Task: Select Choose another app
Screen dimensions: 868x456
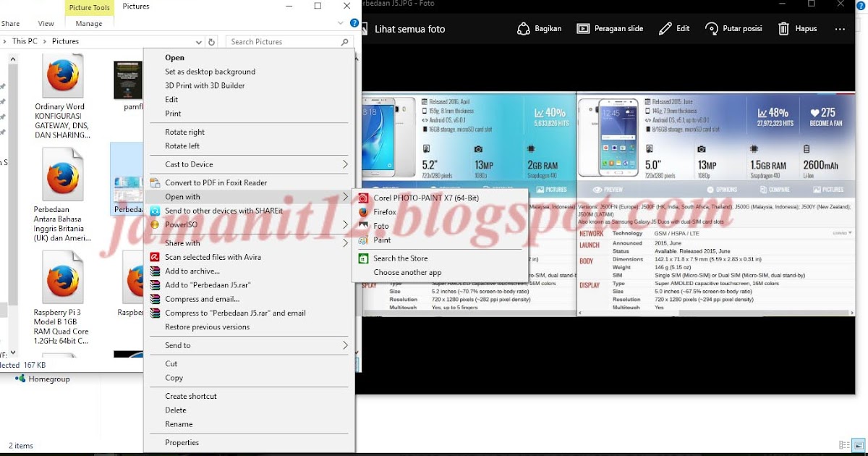Action: pos(407,273)
